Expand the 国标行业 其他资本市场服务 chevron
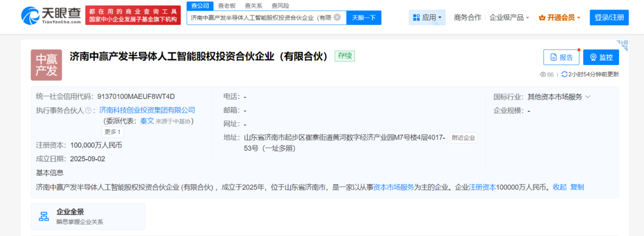 (x=587, y=97)
